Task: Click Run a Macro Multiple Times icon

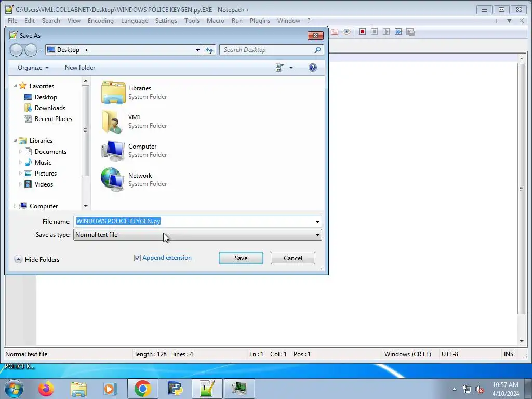Action: 398,32
